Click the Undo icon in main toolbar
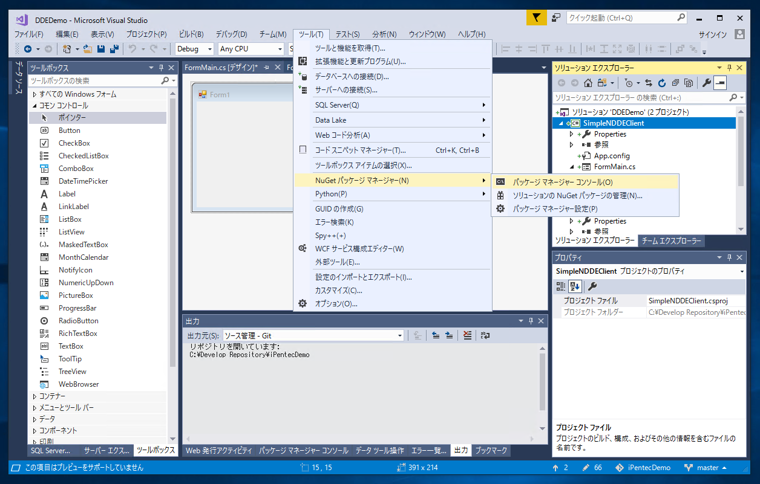760x484 pixels. click(132, 49)
